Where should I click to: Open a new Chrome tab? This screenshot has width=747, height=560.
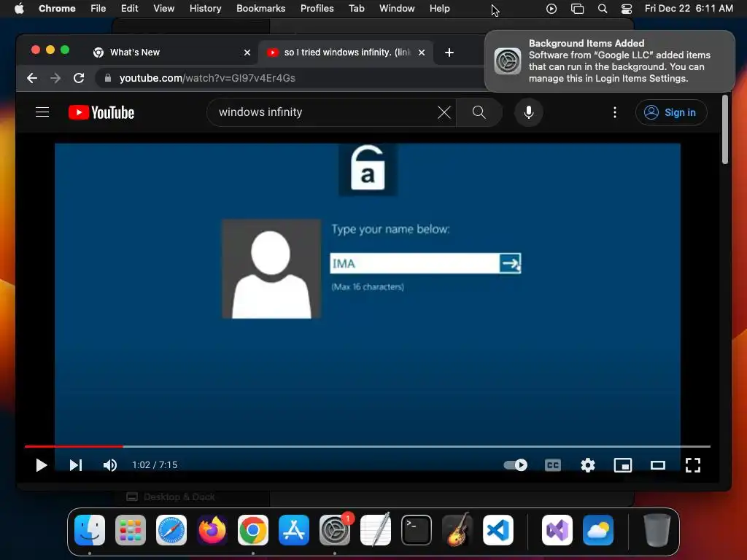coord(449,52)
